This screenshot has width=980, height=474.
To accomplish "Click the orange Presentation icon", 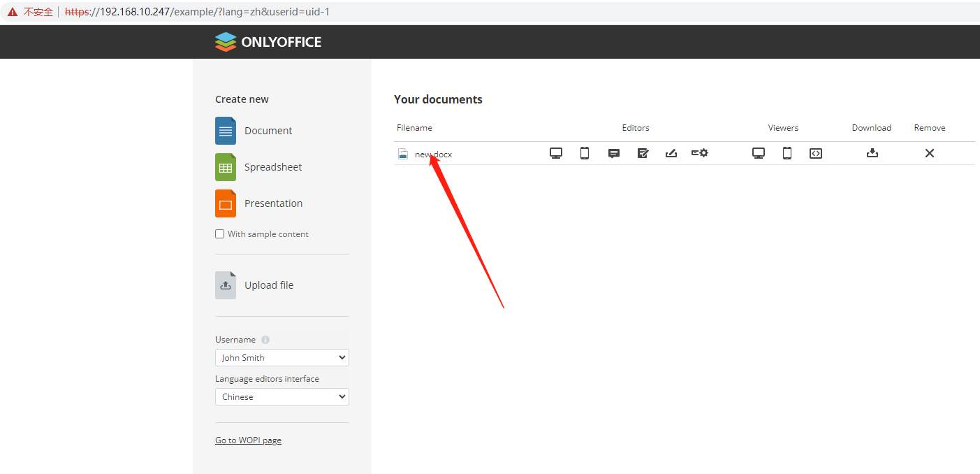I will point(226,203).
